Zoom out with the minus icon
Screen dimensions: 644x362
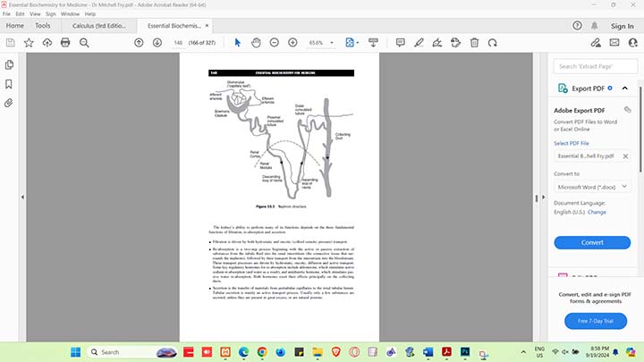[x=274, y=43]
